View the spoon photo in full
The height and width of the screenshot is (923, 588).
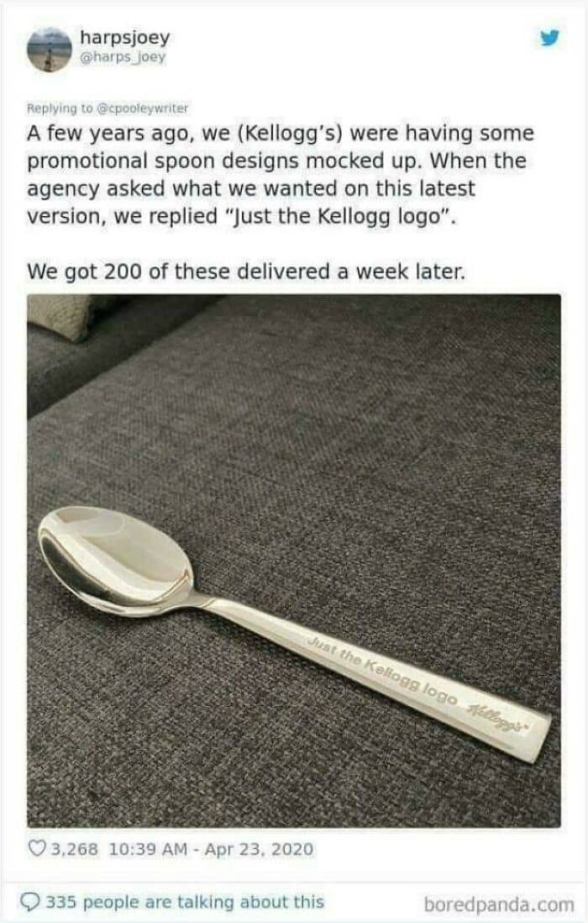coord(293,561)
